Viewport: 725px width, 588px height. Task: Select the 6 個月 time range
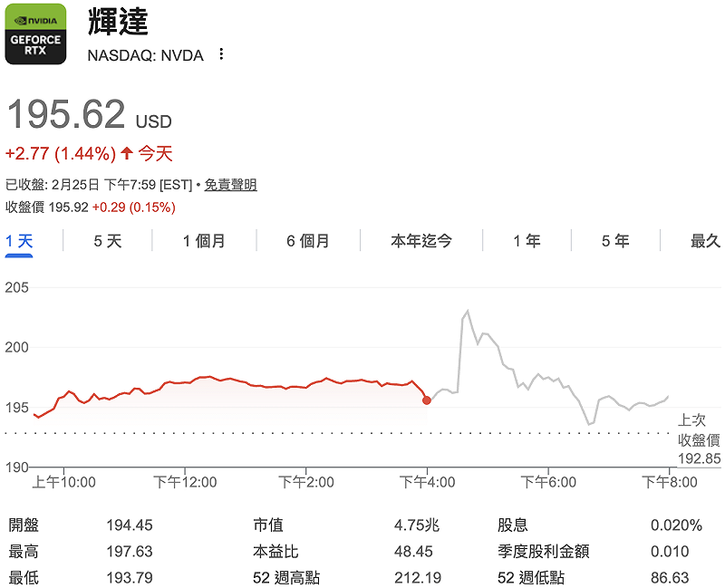308,240
